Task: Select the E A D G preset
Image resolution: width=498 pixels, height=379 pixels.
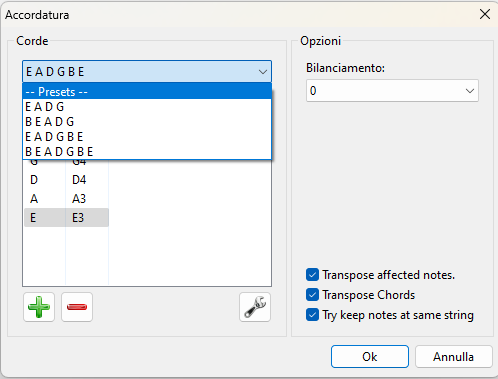Action: (x=147, y=107)
